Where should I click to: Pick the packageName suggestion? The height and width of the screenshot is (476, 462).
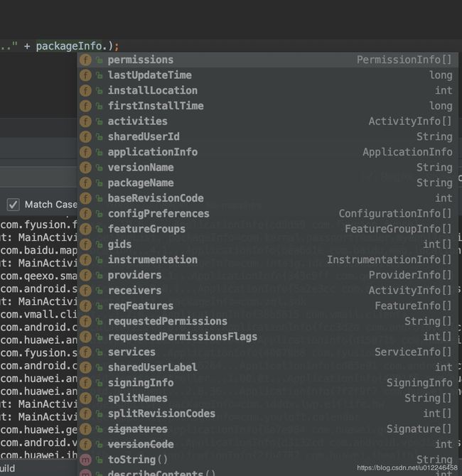tap(267, 183)
